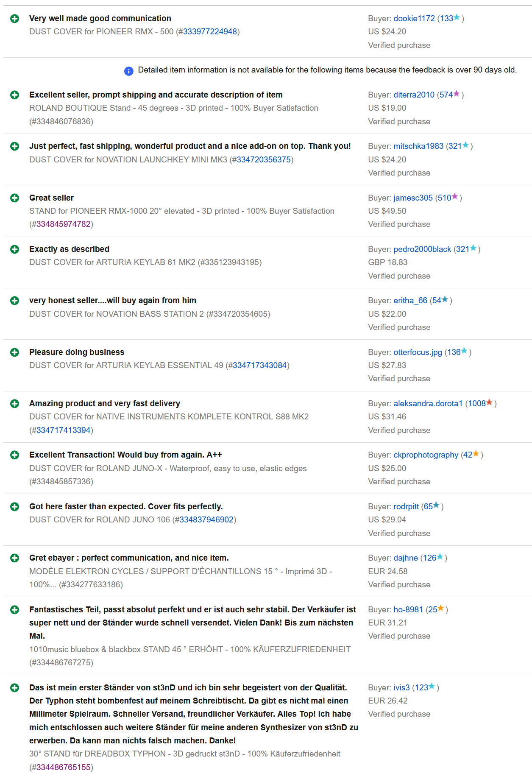
Task: Open buyer pedro2000black's profile
Action: coord(422,249)
